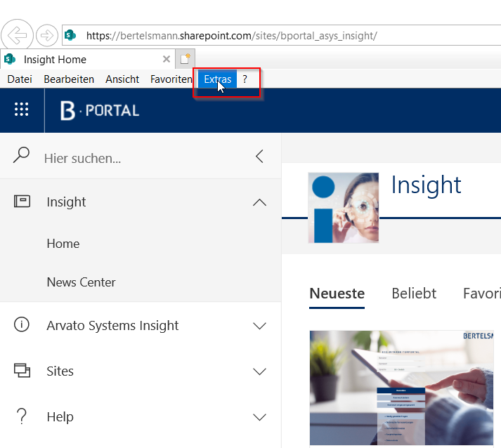Click the Insight page title
Image resolution: width=501 pixels, height=448 pixels.
pos(427,185)
